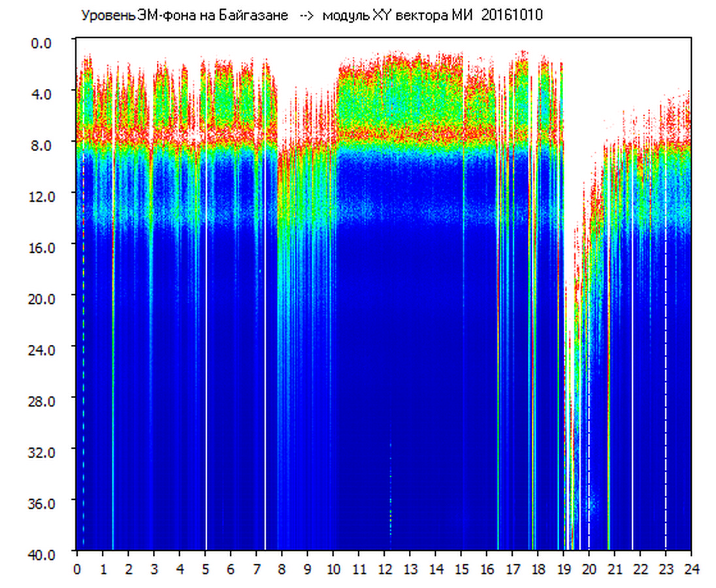Click the chart title text "Уровень ЭМ-фона на Байгазане"
The height and width of the screenshot is (588, 716).
184,16
